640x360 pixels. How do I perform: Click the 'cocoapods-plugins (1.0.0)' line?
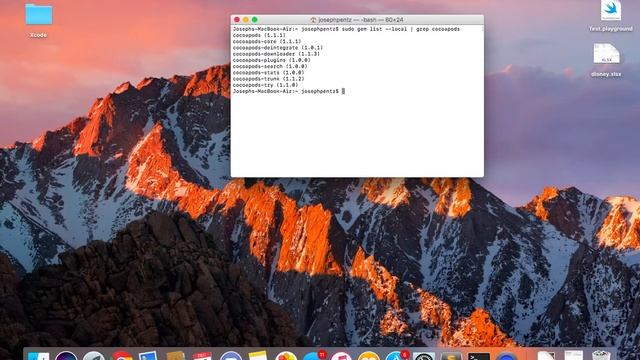(271, 60)
